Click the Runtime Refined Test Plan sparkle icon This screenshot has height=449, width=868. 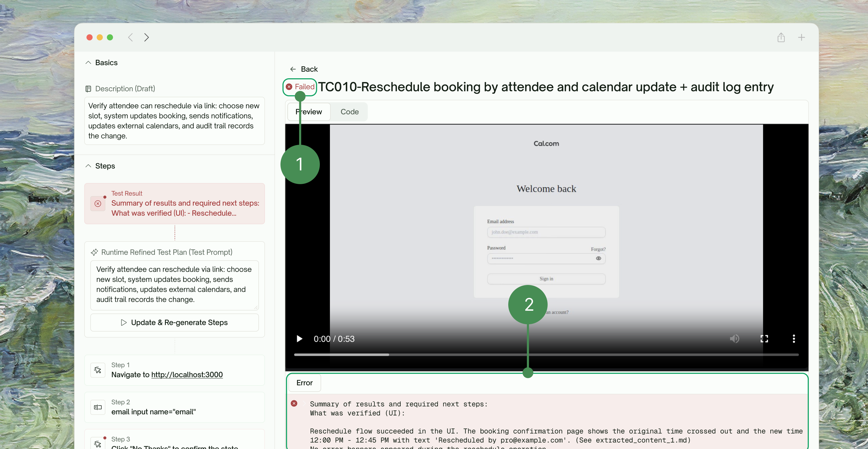(x=94, y=252)
